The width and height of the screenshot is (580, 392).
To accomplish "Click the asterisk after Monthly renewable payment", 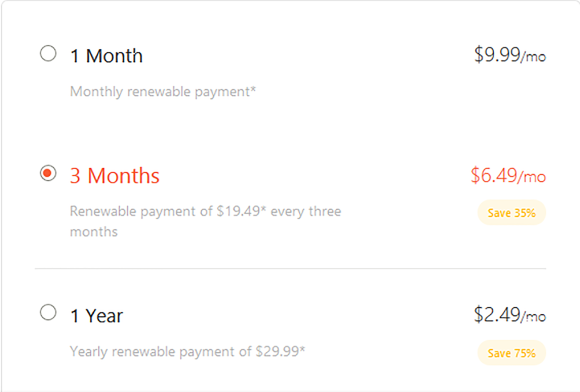I will [x=253, y=90].
